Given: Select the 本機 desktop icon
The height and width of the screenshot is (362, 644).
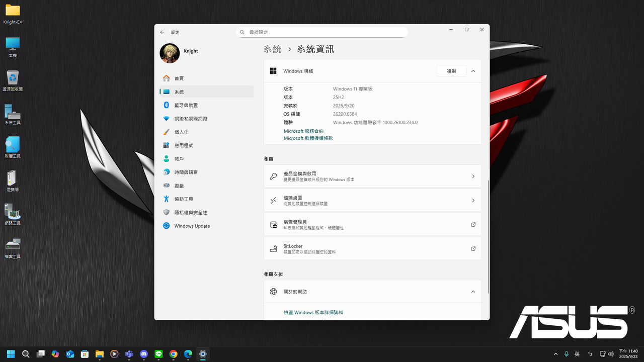Looking at the screenshot, I should [13, 47].
